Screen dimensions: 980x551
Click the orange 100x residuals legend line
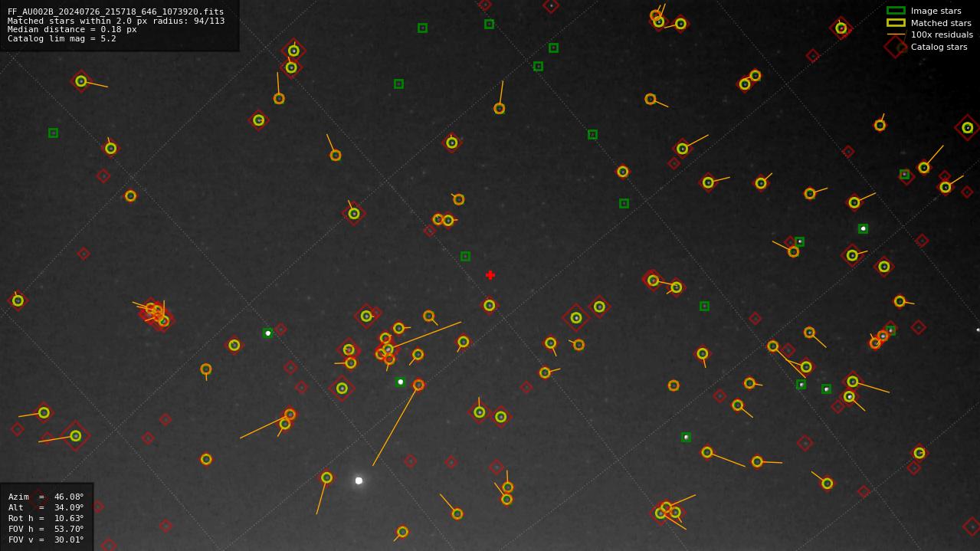(896, 34)
